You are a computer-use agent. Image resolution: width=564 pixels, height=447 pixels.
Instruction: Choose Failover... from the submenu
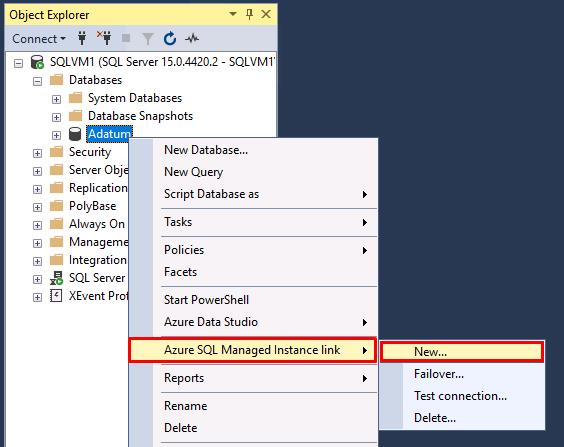[439, 374]
